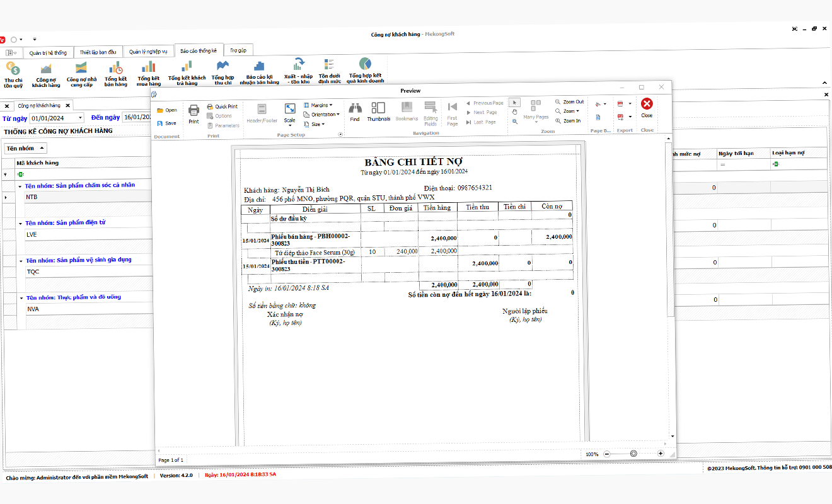832x504 pixels.
Task: Open the Tổng kết khách trả hàng report
Action: 187,72
